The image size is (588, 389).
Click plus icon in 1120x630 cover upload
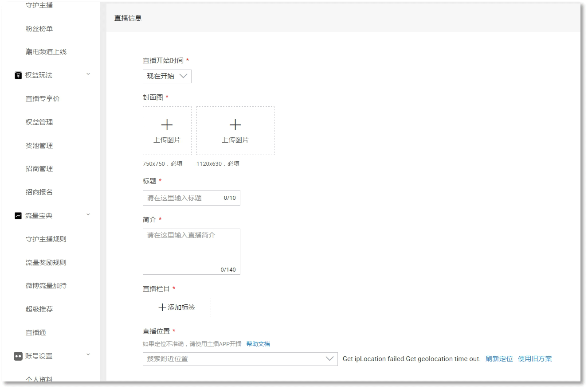point(235,125)
